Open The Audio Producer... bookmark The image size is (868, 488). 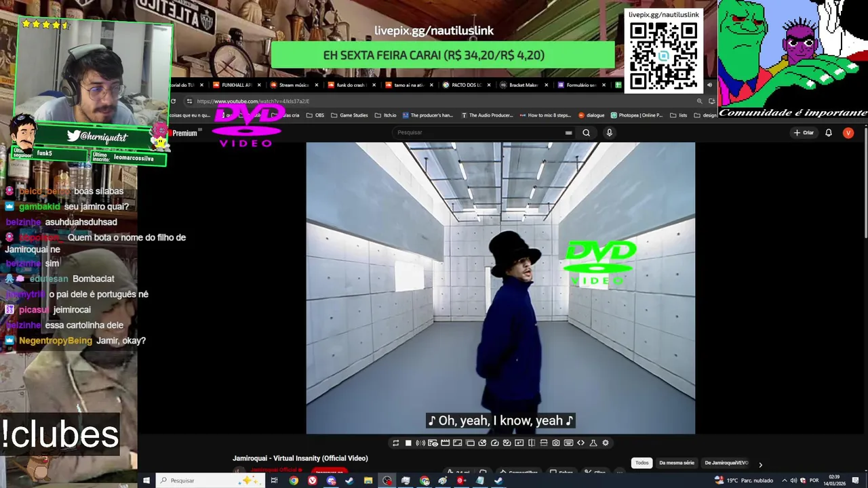[x=487, y=115]
